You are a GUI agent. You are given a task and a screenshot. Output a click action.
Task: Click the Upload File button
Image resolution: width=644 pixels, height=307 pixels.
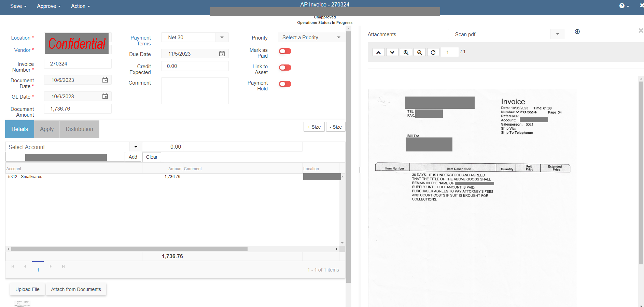[x=27, y=289]
